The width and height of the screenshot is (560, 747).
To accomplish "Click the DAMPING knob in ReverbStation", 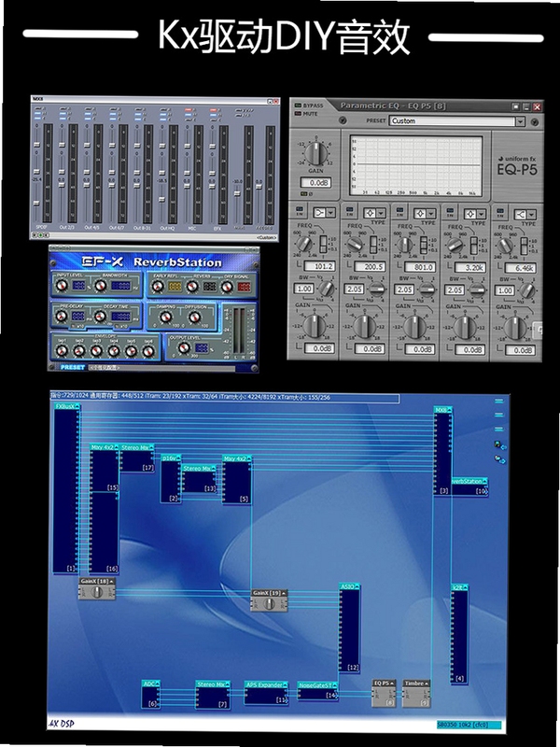I will (165, 317).
